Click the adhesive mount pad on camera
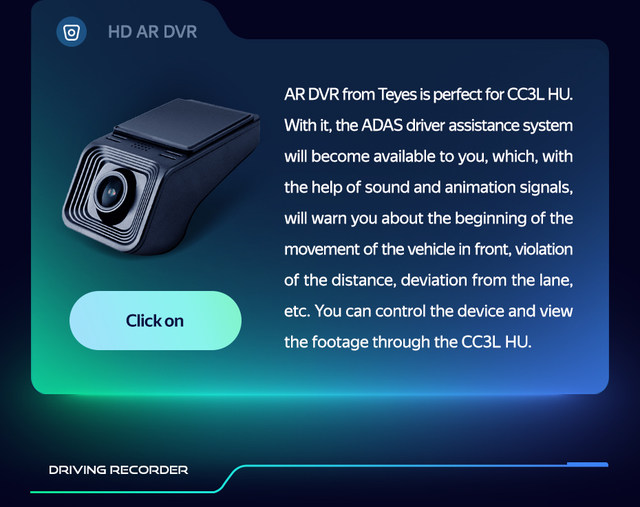 [x=186, y=123]
